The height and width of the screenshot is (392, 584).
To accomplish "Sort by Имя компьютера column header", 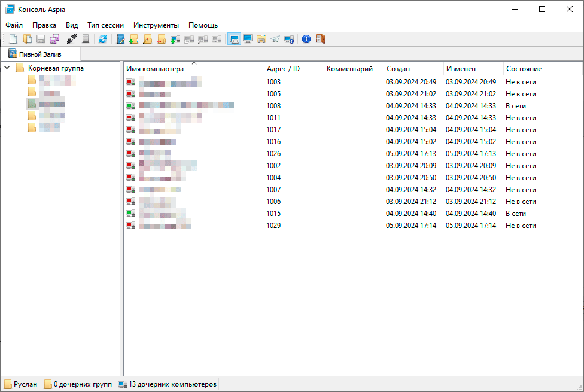I will tap(155, 69).
